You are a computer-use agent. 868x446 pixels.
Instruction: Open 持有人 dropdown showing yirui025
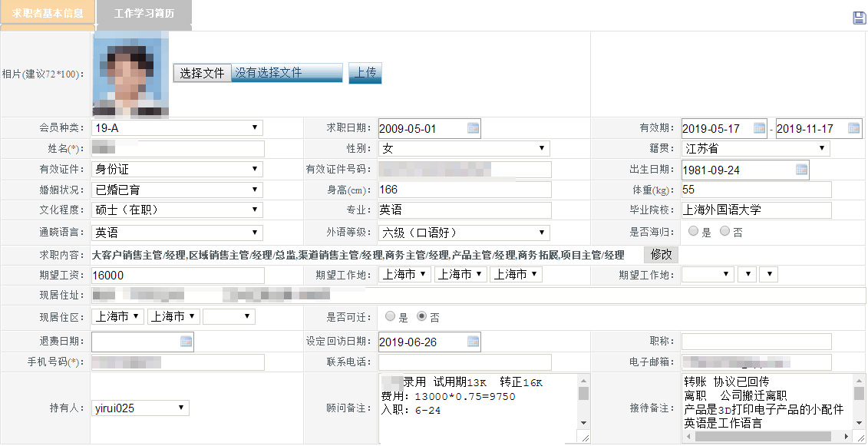pos(140,408)
